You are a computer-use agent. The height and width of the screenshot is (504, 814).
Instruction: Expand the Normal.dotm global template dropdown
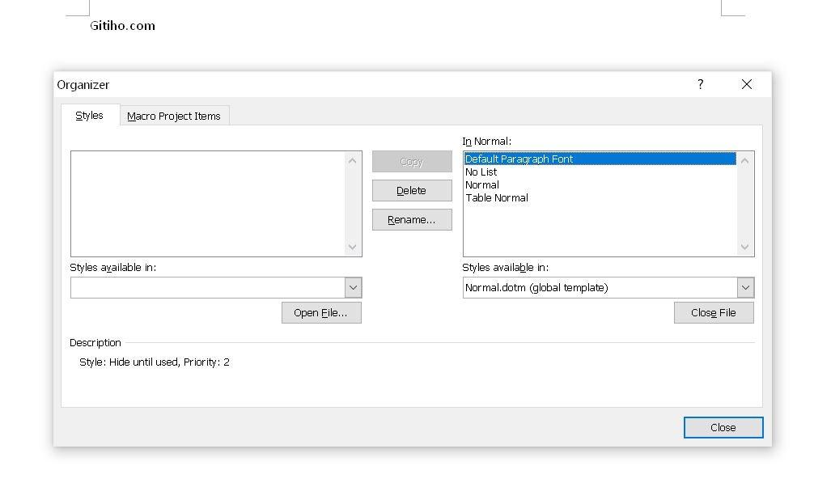point(745,287)
